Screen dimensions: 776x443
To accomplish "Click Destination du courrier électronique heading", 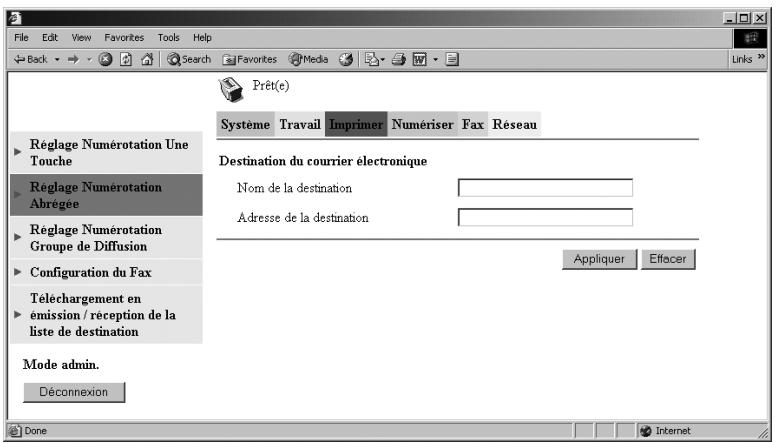I will pos(323,161).
